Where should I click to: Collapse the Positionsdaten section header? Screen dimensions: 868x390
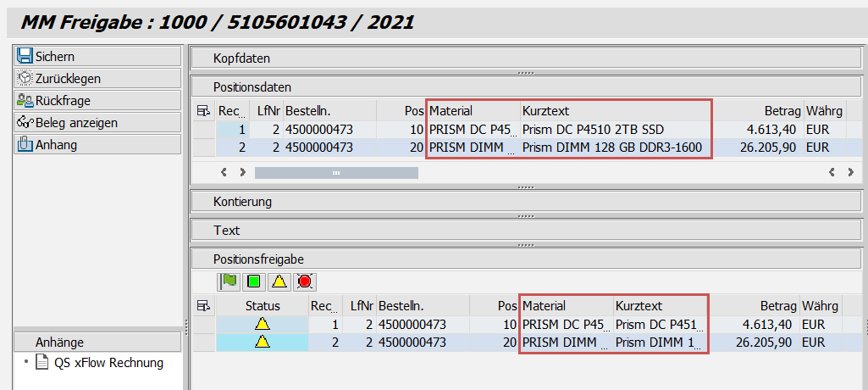tap(527, 87)
